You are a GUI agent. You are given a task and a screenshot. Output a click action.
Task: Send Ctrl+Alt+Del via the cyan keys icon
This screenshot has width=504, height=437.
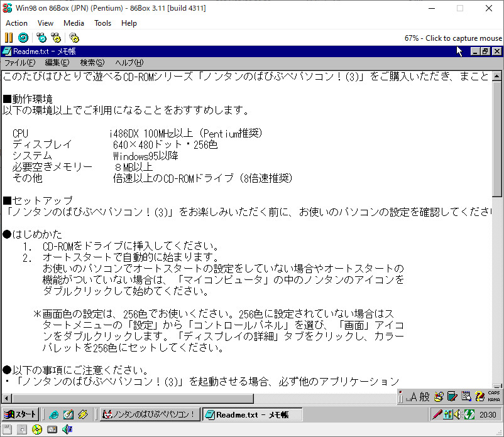[x=41, y=38]
